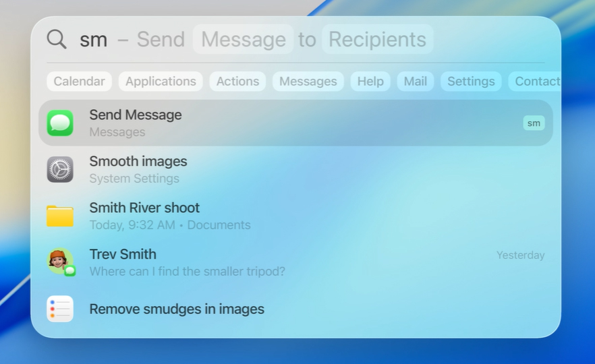Image resolution: width=595 pixels, height=364 pixels.
Task: Click Trev Smith's avatar icon
Action: (60, 262)
